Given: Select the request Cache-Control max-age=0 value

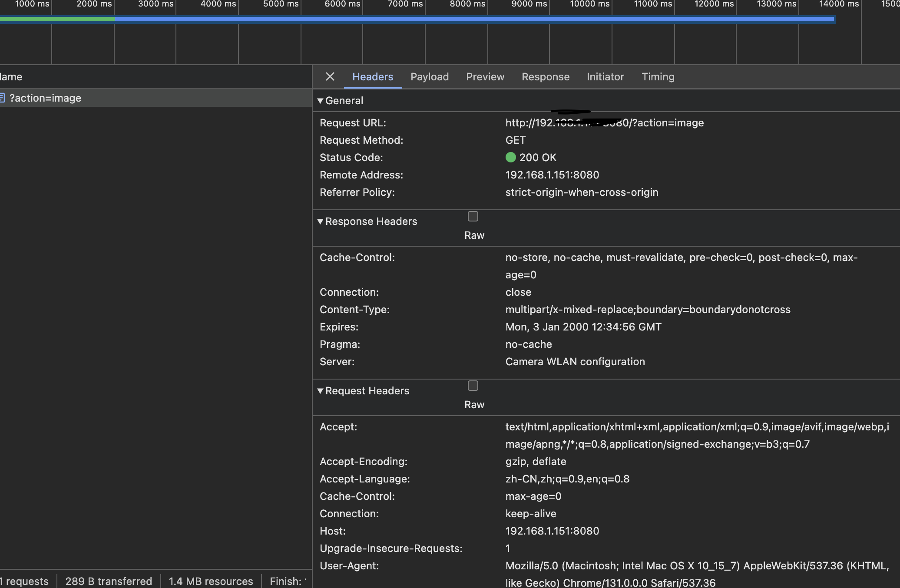Looking at the screenshot, I should point(533,496).
